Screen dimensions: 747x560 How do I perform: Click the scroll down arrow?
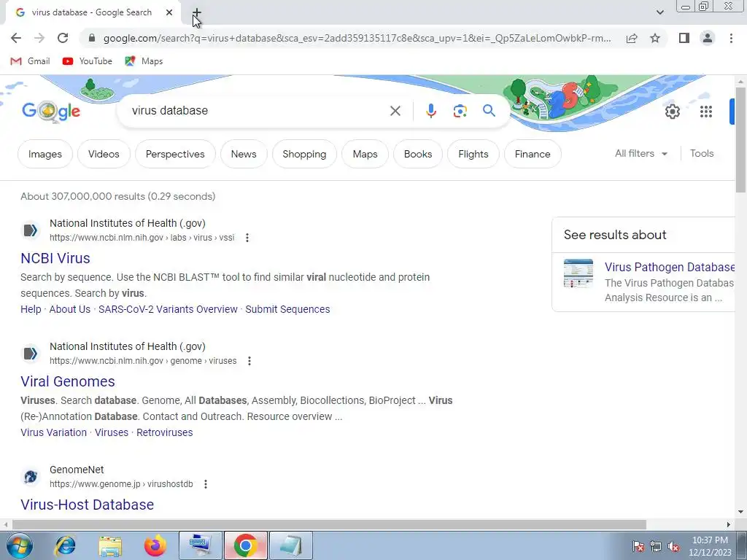coord(740,512)
